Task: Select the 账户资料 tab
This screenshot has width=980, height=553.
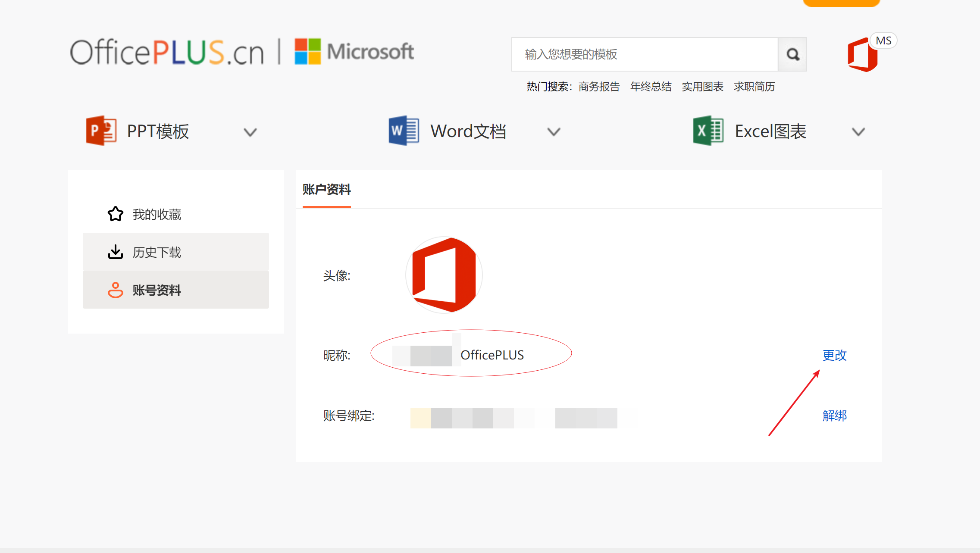Action: (x=327, y=190)
